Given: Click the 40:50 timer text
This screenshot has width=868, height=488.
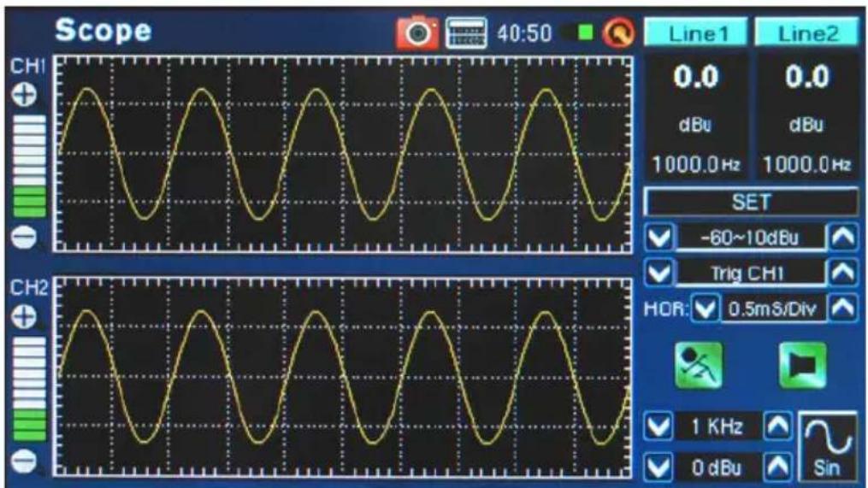Looking at the screenshot, I should [524, 33].
